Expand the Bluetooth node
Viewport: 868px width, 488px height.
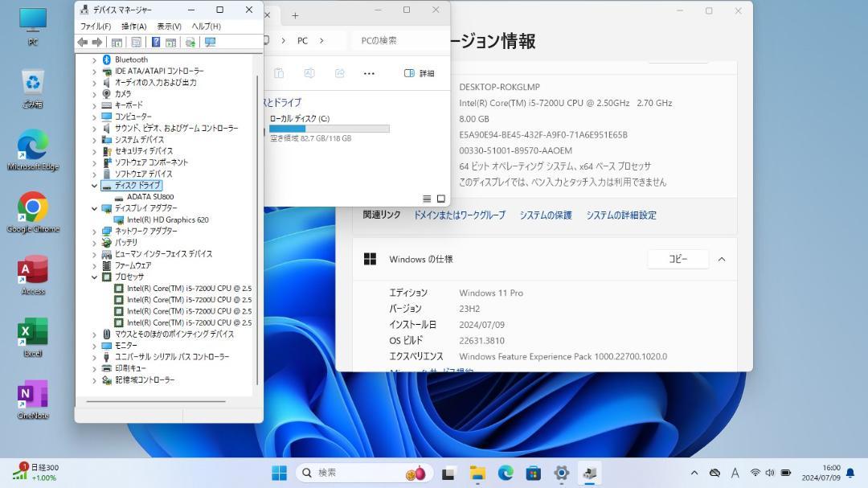[94, 59]
